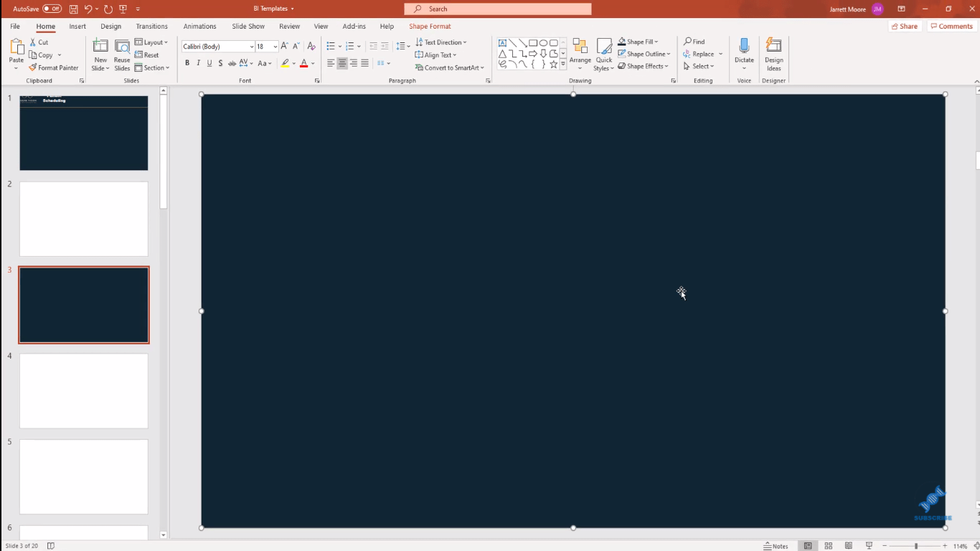Open the font name combo box

(218, 47)
